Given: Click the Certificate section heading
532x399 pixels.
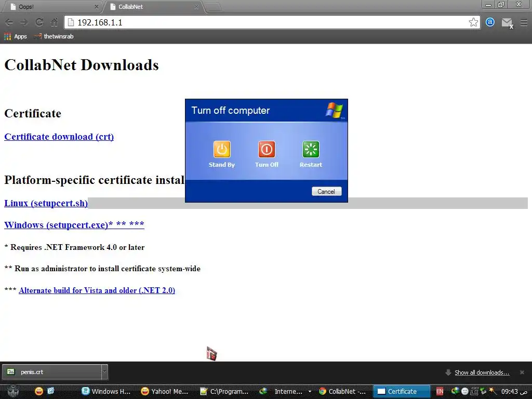Looking at the screenshot, I should click(33, 113).
